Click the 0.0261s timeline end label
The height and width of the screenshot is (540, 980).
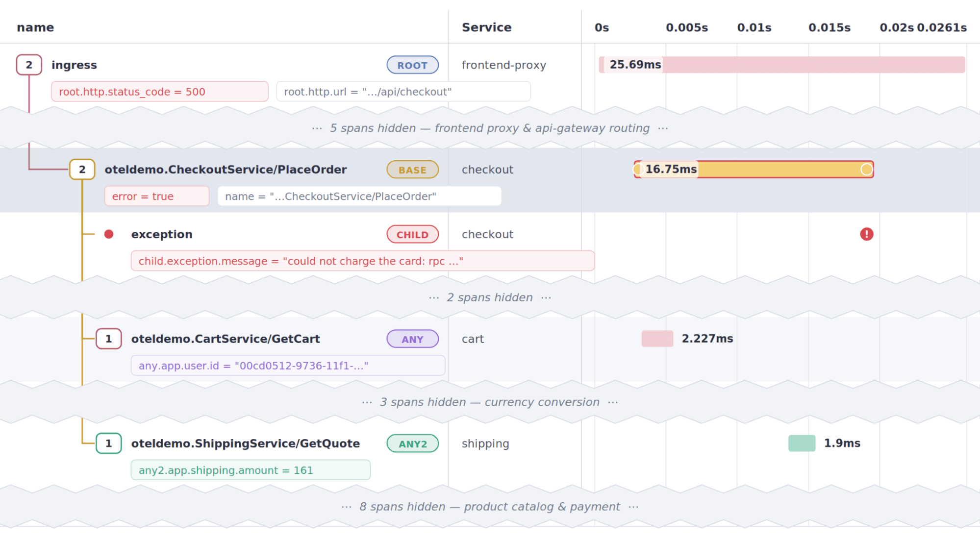pyautogui.click(x=942, y=27)
